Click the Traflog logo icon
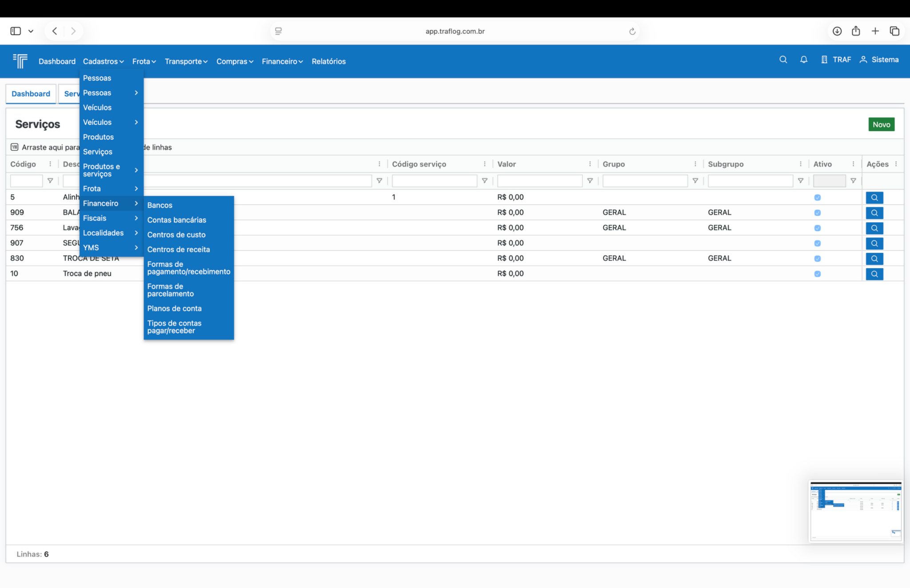 pos(20,61)
